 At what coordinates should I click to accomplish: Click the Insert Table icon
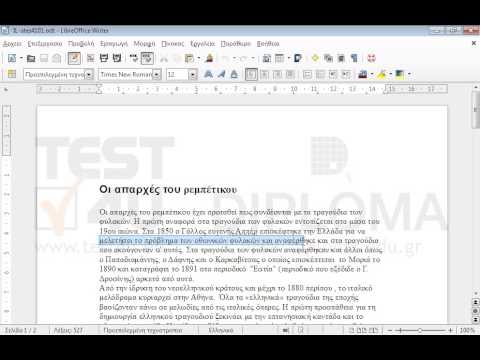pyautogui.click(x=279, y=59)
